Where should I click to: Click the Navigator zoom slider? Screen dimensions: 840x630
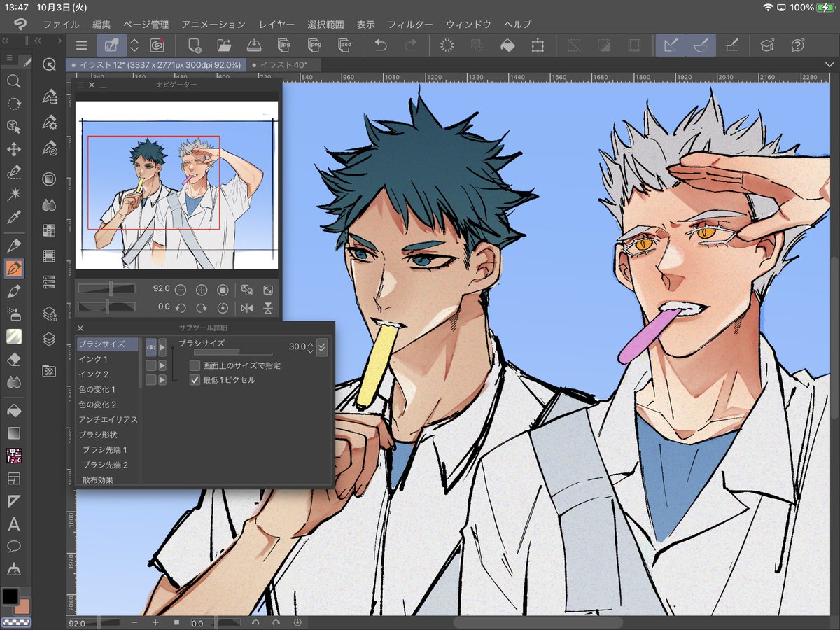[106, 288]
